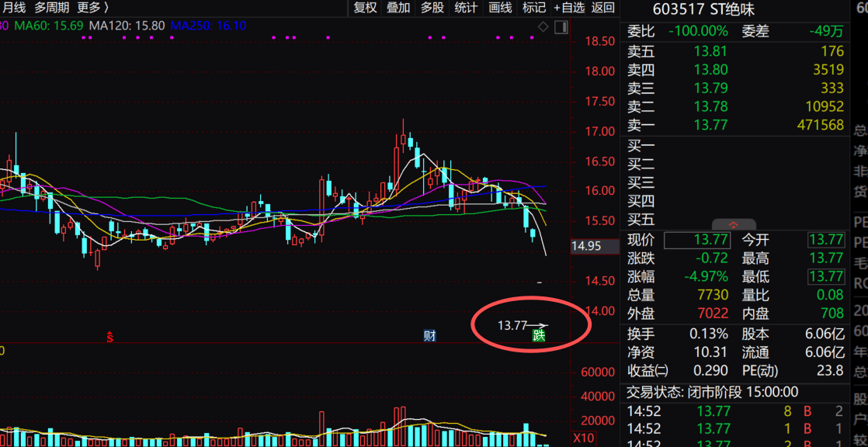Select the 画线 drawing tool
The width and height of the screenshot is (868, 447).
click(x=500, y=8)
